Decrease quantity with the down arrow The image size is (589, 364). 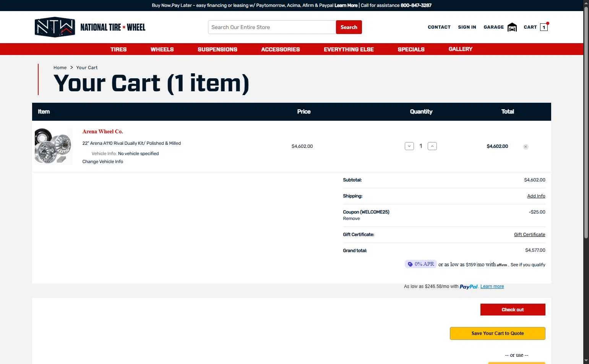coord(409,146)
